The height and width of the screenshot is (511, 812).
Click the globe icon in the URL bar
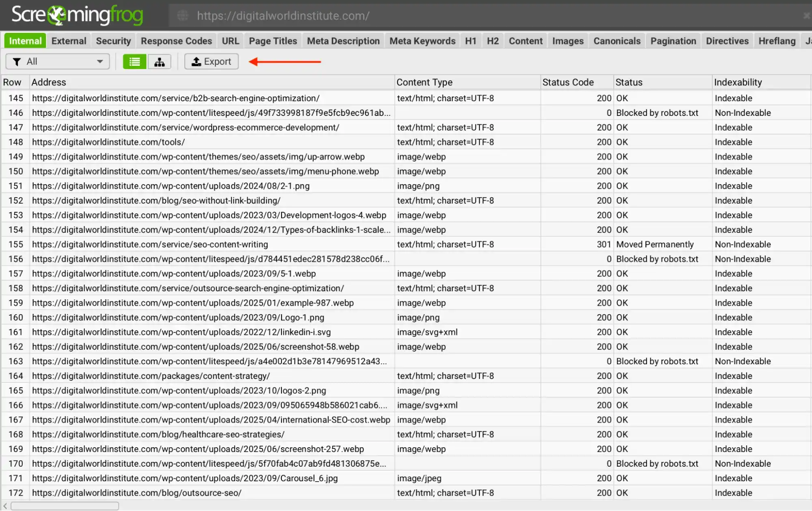182,15
